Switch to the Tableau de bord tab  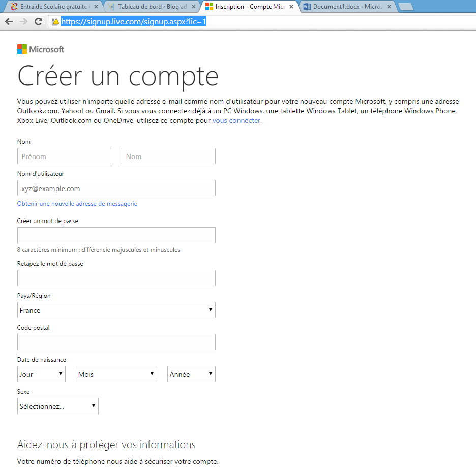click(x=150, y=7)
